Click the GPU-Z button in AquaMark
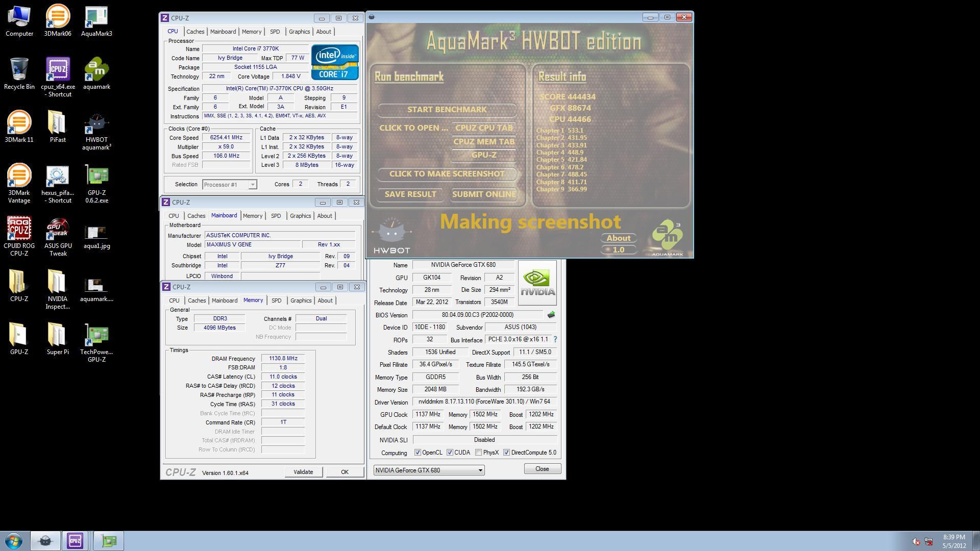This screenshot has width=980, height=551. coord(484,155)
